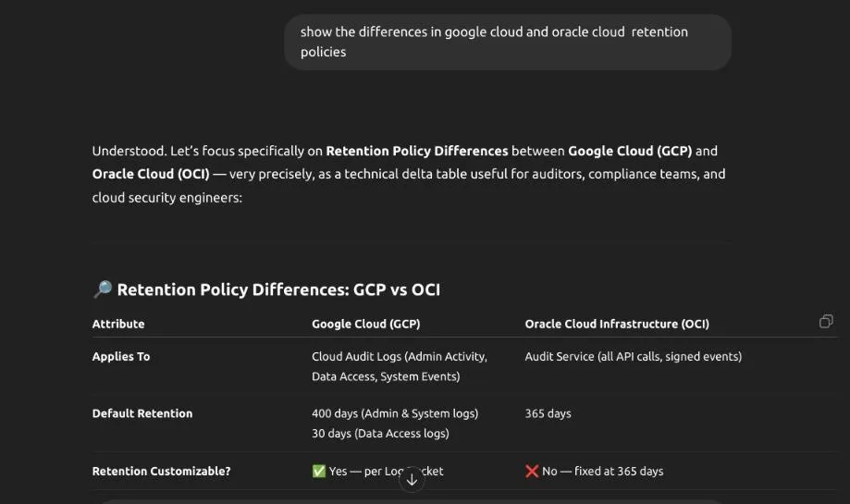Click the 'Cloud Audit Logs (Admin Activity,' cell
This screenshot has height=504, width=850.
pyautogui.click(x=400, y=356)
